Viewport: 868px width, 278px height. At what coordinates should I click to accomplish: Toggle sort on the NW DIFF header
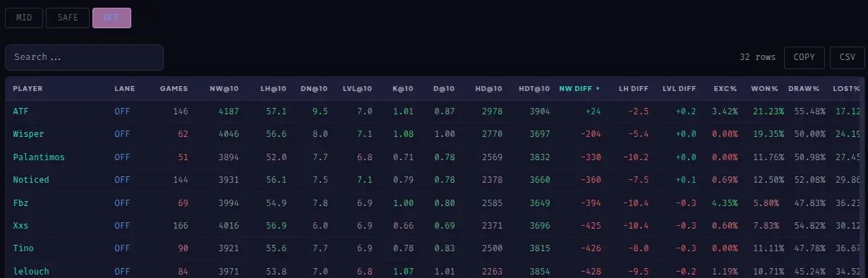coord(579,89)
